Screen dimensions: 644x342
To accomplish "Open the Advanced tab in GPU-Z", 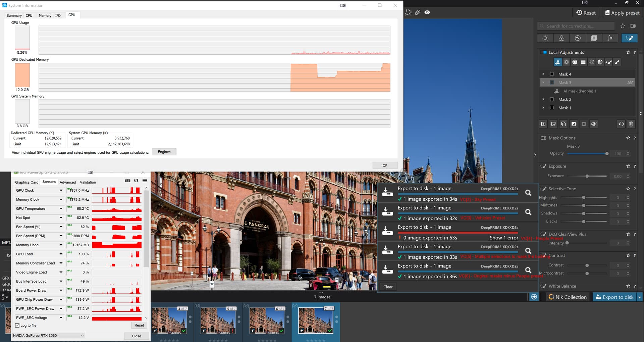I will [x=68, y=182].
